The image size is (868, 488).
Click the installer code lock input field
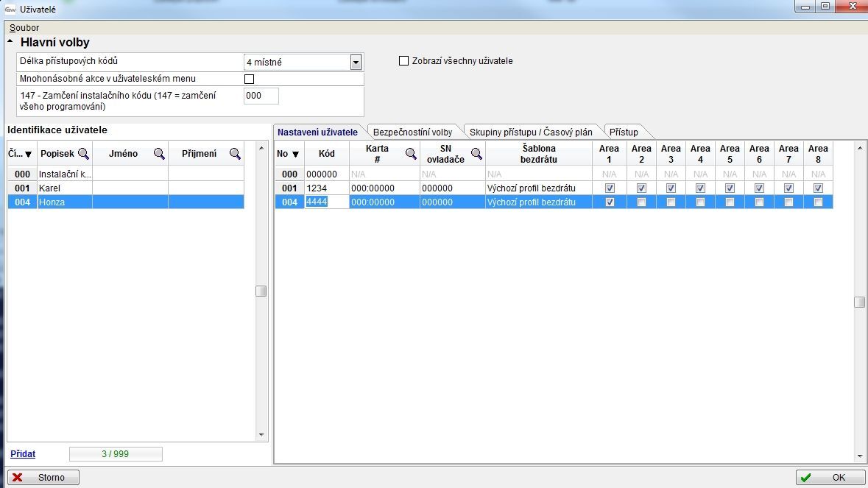click(x=261, y=96)
